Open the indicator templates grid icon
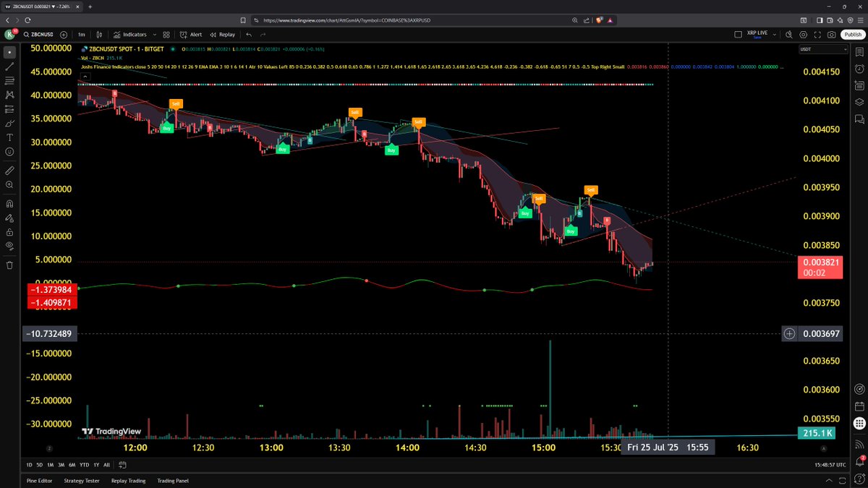Image resolution: width=868 pixels, height=488 pixels. coord(166,34)
